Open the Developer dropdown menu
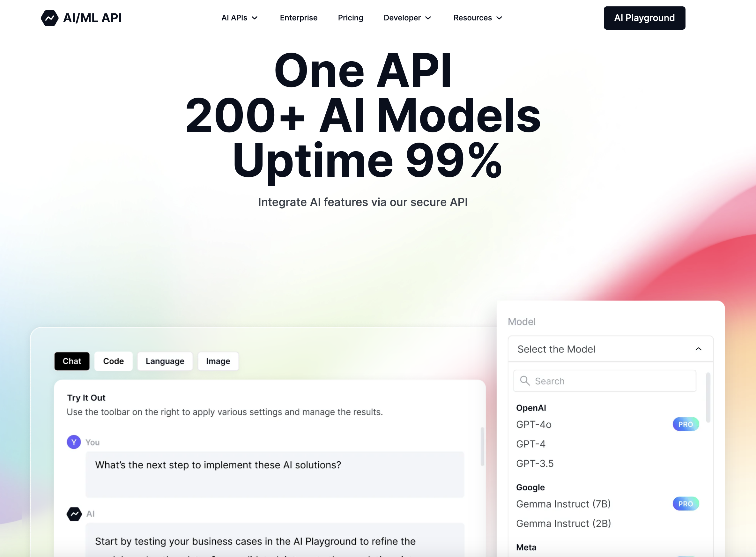Screen dimensions: 756x557 point(407,18)
